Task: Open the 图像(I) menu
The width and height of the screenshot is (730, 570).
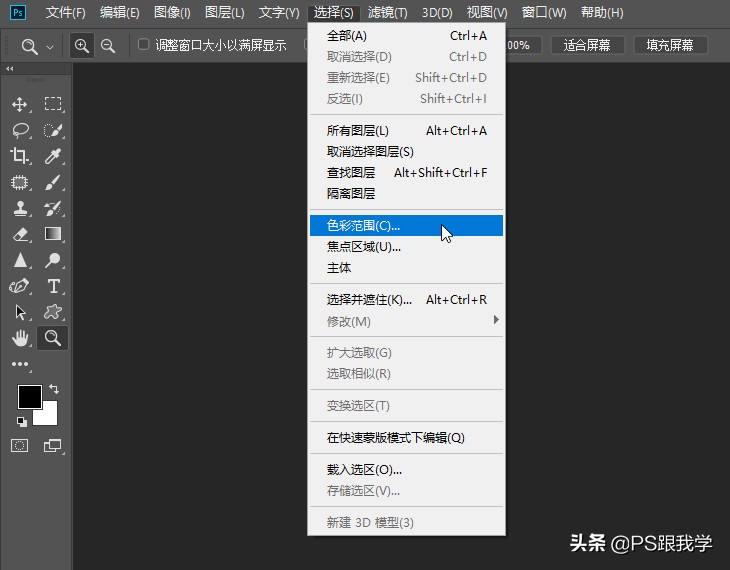Action: tap(172, 13)
